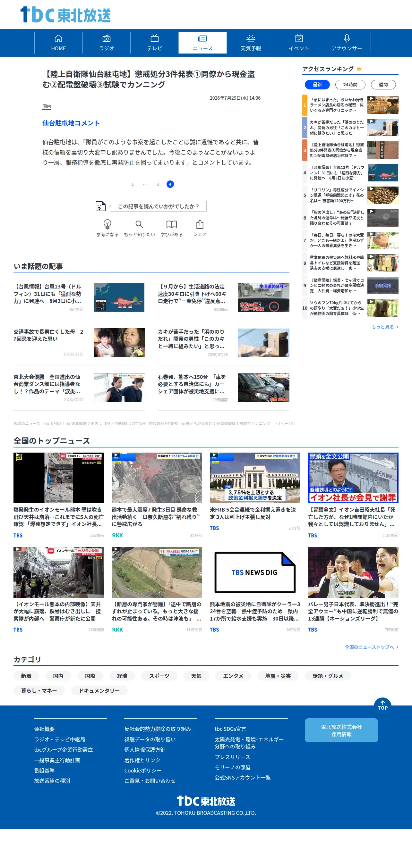Screen dimensions: 412x868
Task: Click the 参考になる lightbulb icon
Action: coord(107,224)
